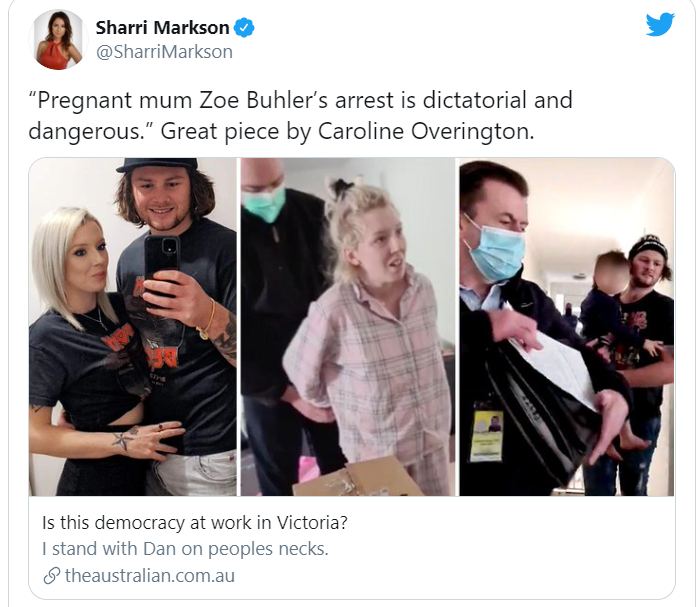Open the @SharriMarkson handle link
The width and height of the screenshot is (698, 607).
coord(164,52)
